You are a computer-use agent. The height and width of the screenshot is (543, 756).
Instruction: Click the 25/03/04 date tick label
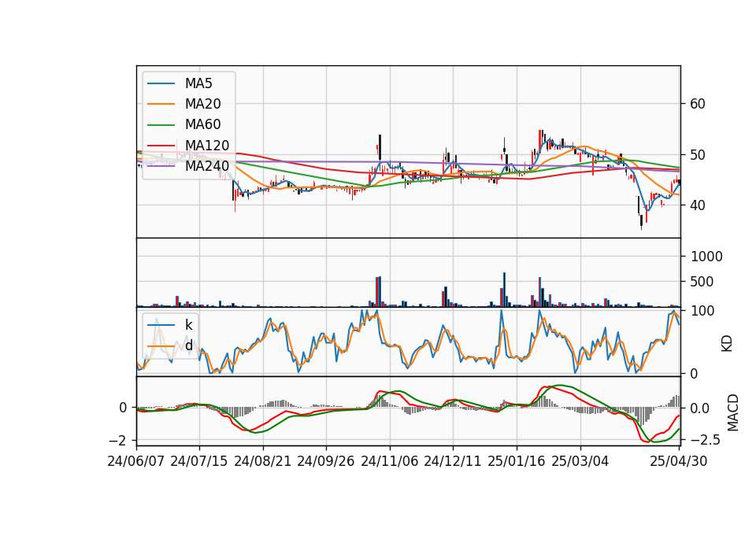580,461
